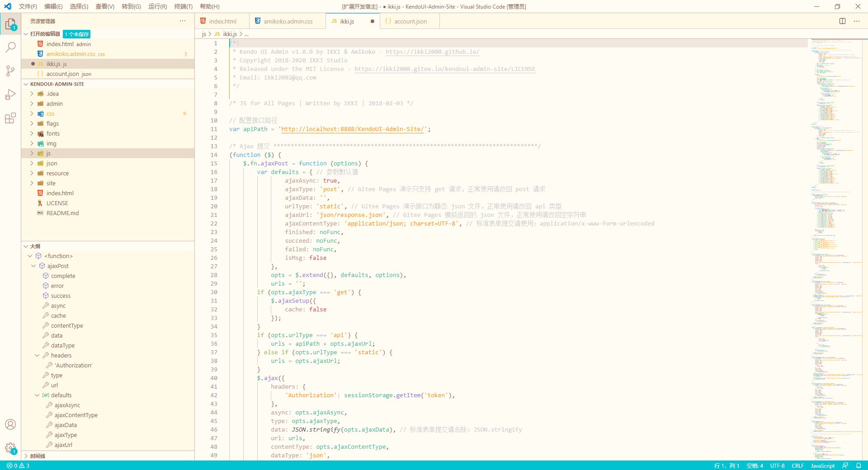Open the Source Control view
This screenshot has height=470, width=868.
point(10,71)
